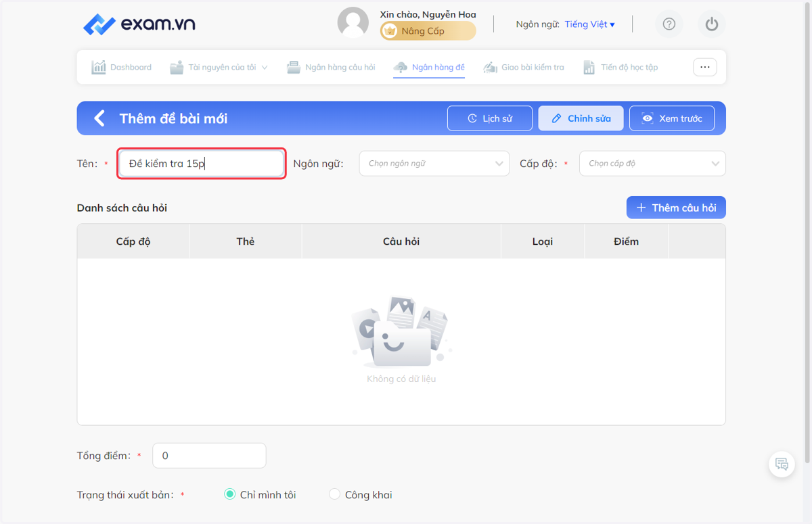Click the back arrow beside Thêm đề bài mới
Viewport: 812px width, 524px height.
[99, 118]
